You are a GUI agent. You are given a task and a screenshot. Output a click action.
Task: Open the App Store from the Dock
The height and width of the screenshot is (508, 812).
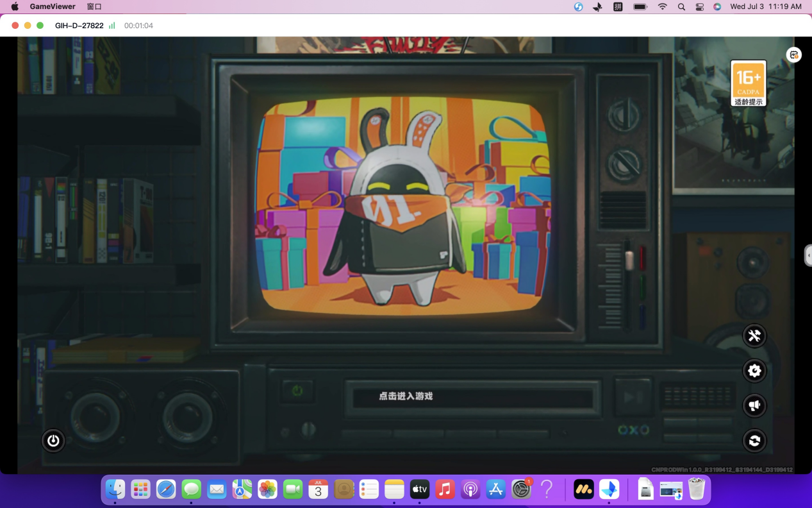point(496,489)
